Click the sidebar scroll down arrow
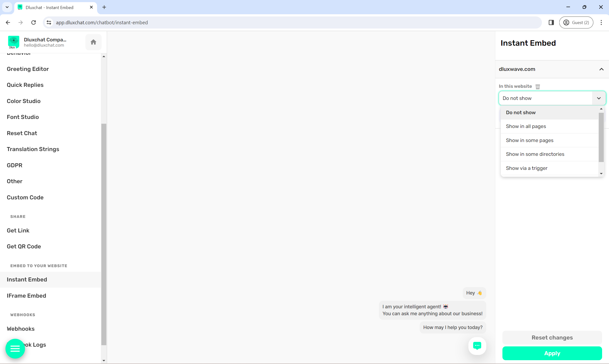 [104, 361]
